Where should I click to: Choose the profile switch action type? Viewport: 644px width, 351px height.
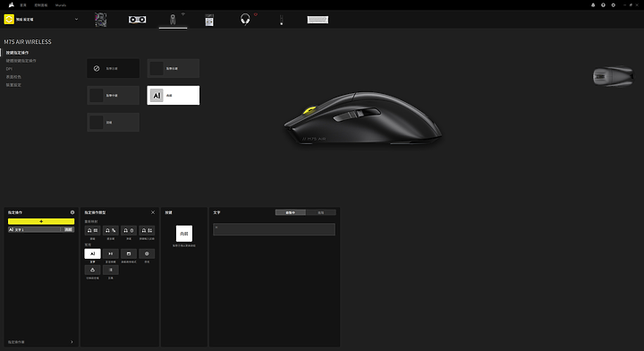92,270
